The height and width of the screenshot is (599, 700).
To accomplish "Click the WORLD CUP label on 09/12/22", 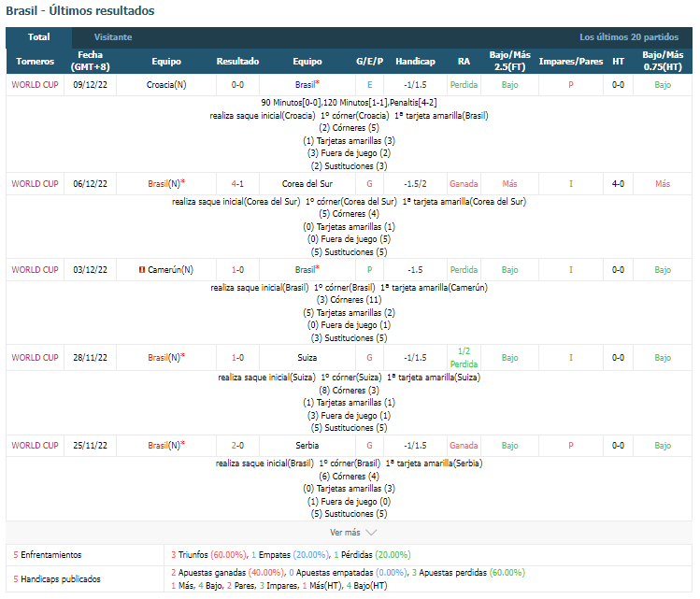I will click(35, 85).
